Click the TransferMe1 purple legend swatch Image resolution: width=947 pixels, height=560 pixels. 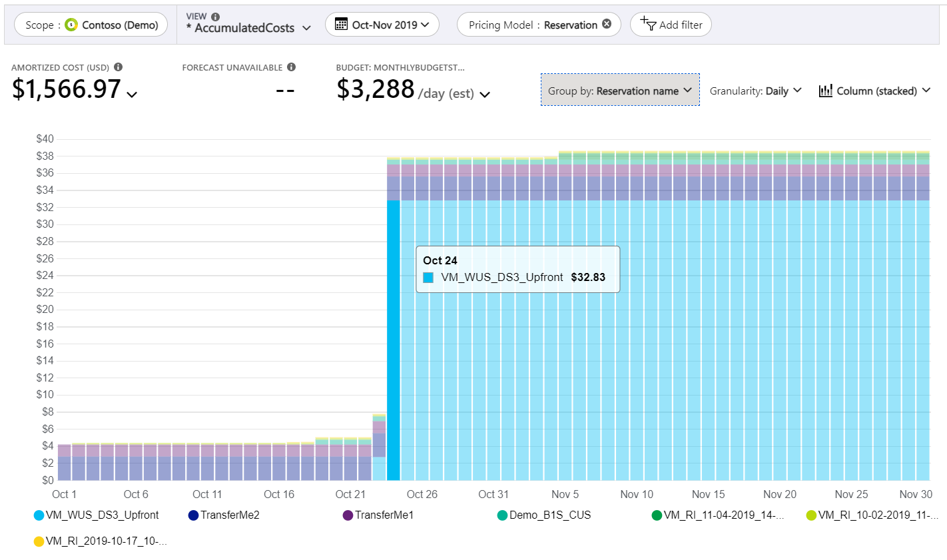coord(348,515)
